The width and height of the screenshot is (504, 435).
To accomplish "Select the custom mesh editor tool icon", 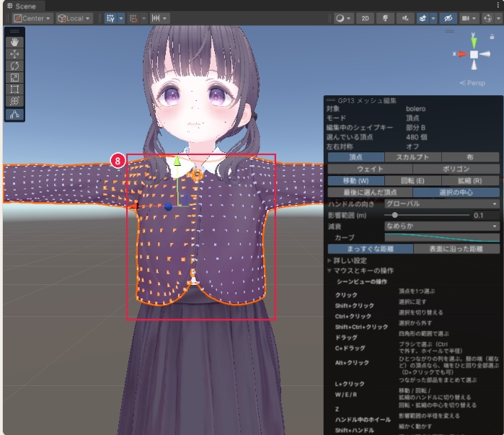I will click(x=14, y=115).
